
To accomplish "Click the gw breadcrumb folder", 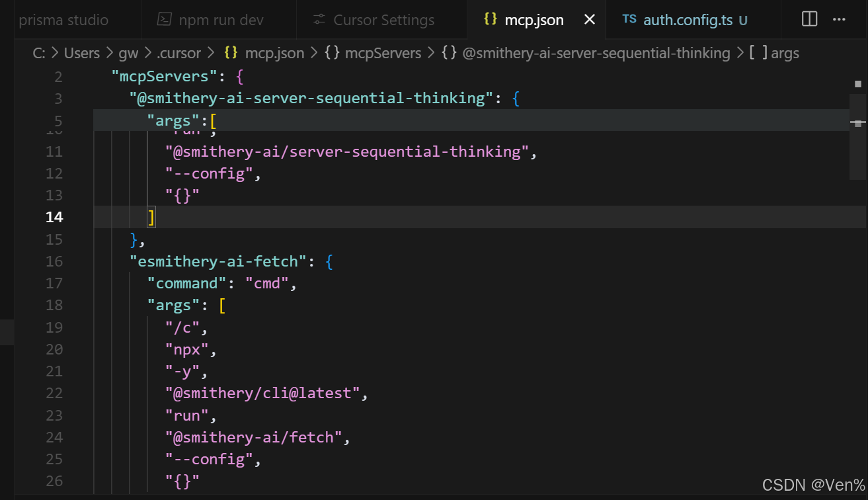I will click(128, 53).
